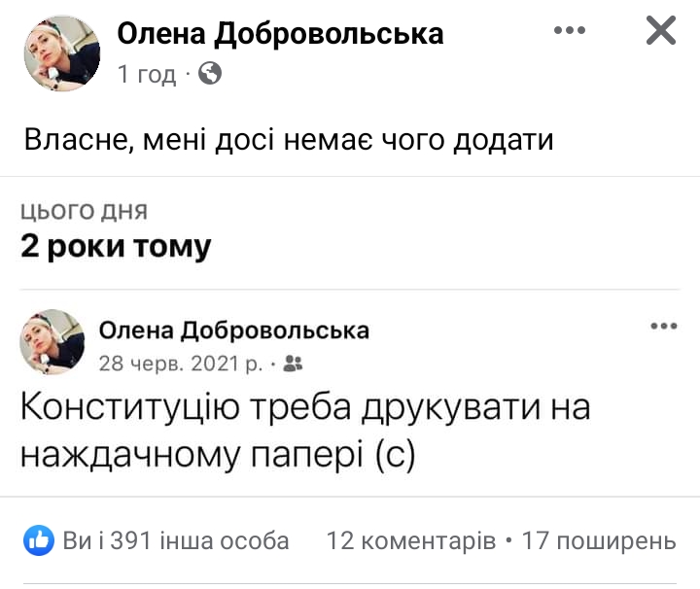Click the "2 роки тому" memory heading
The height and width of the screenshot is (589, 700).
[x=116, y=247]
